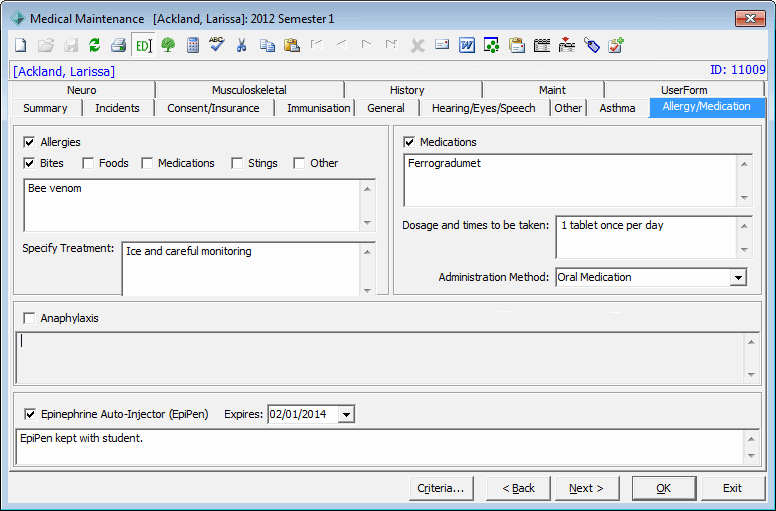Open the Hearing/Eyes/Speech tab

(484, 108)
